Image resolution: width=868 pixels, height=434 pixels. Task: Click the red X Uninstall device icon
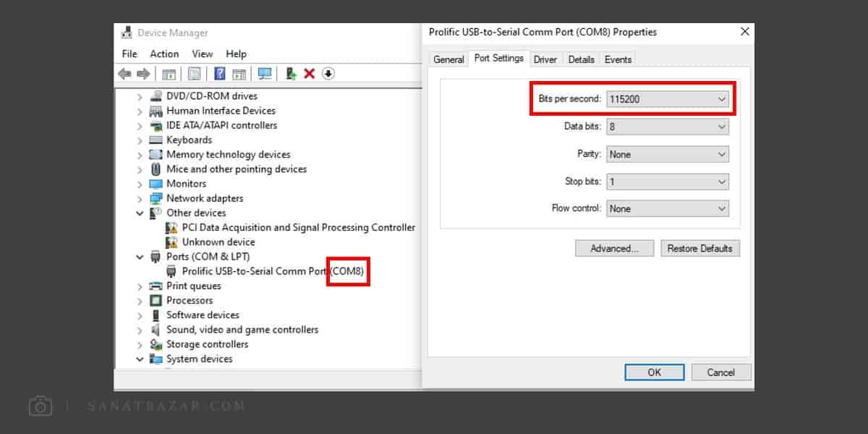310,74
